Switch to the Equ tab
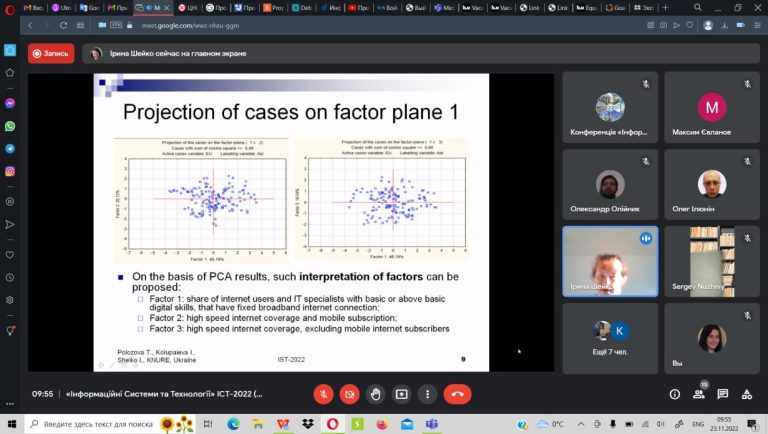 coord(586,8)
